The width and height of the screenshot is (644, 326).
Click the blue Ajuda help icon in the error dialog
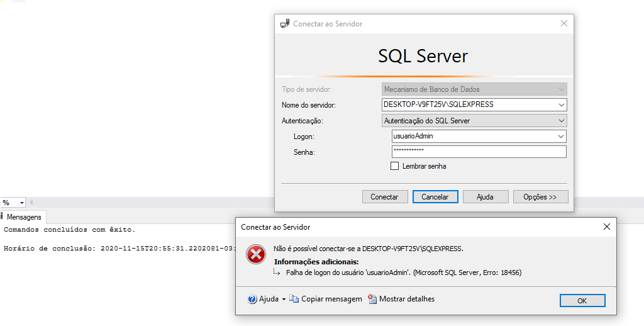pyautogui.click(x=253, y=300)
